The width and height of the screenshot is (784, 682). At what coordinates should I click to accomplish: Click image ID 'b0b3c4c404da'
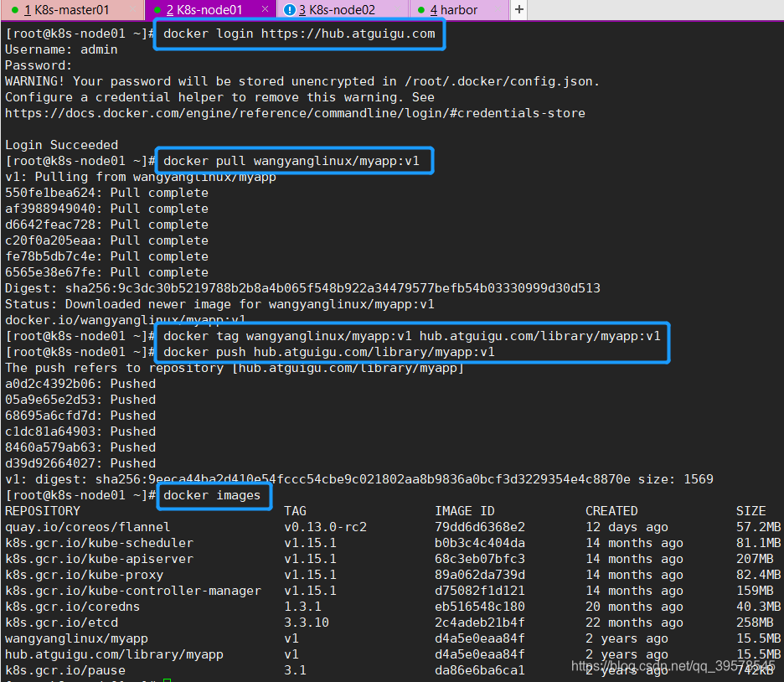point(480,543)
